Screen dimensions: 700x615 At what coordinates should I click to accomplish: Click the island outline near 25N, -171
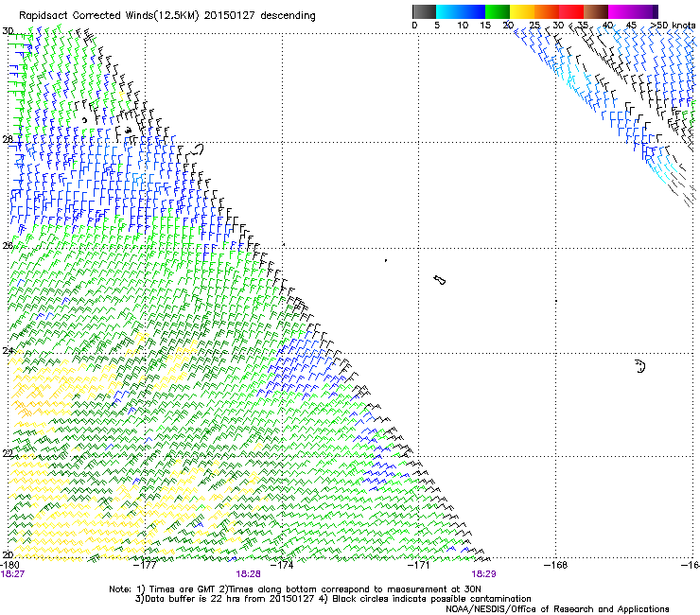439,280
